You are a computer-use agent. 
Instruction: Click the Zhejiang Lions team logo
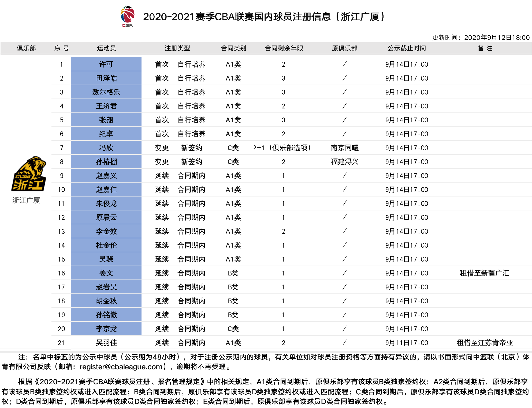[29, 174]
